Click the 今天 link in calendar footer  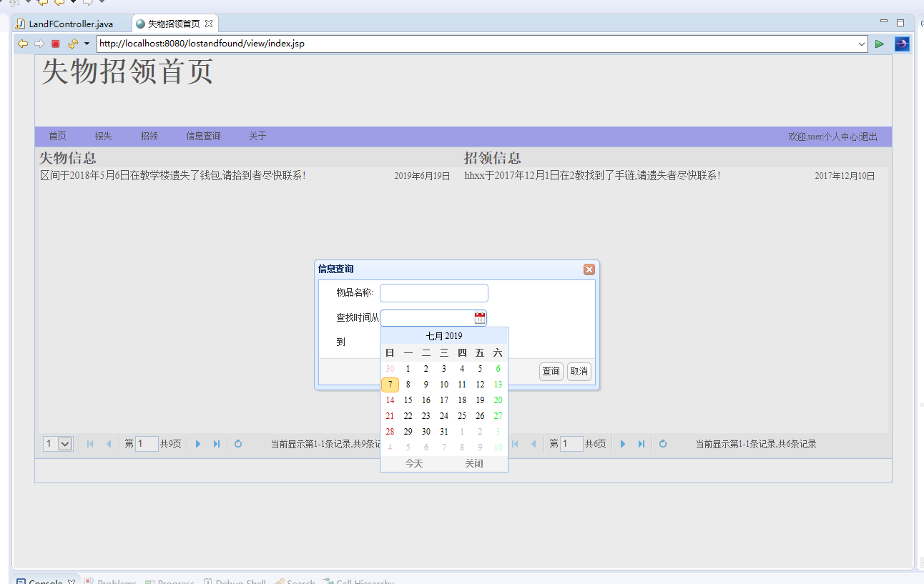point(414,464)
